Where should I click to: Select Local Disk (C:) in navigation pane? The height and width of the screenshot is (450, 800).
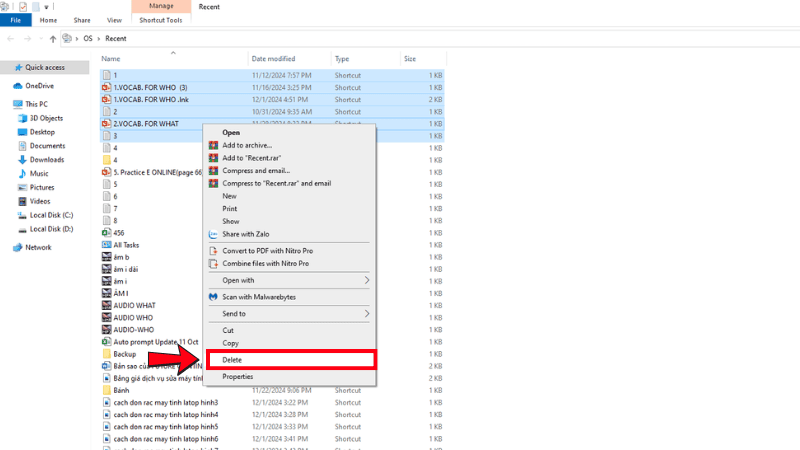coord(50,215)
